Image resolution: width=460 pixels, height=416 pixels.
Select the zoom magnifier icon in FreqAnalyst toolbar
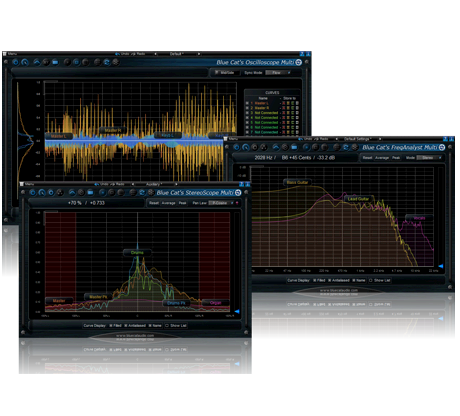tap(246, 147)
